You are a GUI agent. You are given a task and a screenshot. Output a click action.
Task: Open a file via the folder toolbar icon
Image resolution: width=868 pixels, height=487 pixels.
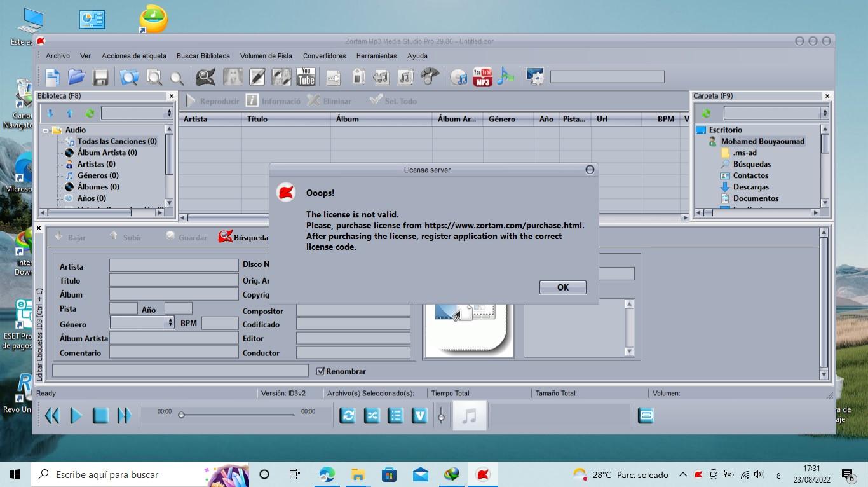[76, 78]
